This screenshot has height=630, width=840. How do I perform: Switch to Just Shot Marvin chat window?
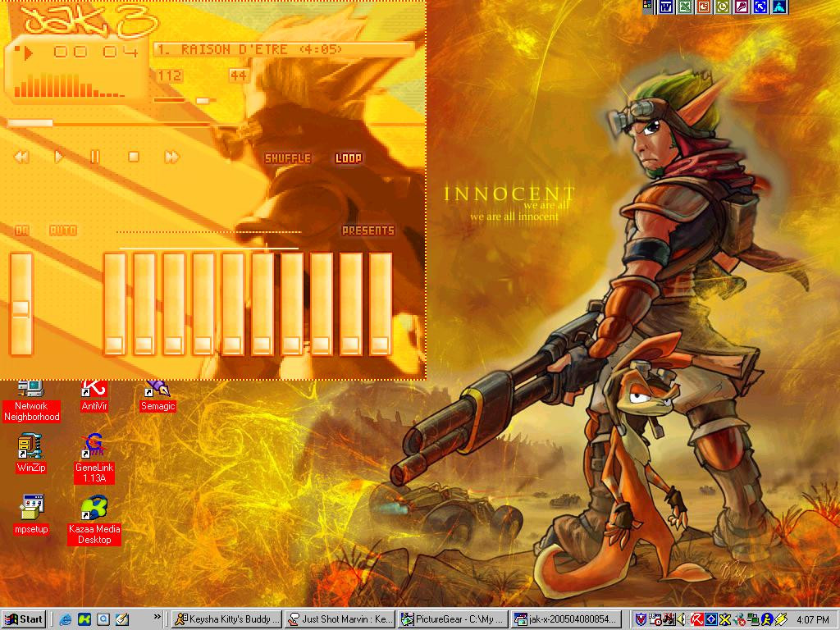point(340,619)
